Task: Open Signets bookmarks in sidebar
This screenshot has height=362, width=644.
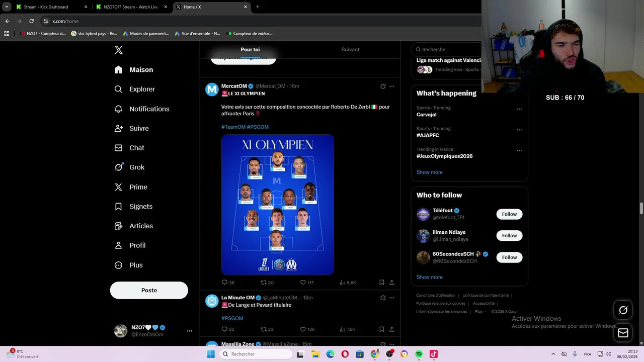Action: 133,207
